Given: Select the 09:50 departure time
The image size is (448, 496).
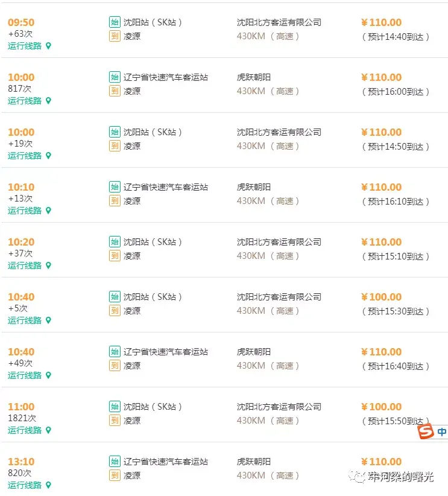Looking at the screenshot, I should (x=21, y=22).
